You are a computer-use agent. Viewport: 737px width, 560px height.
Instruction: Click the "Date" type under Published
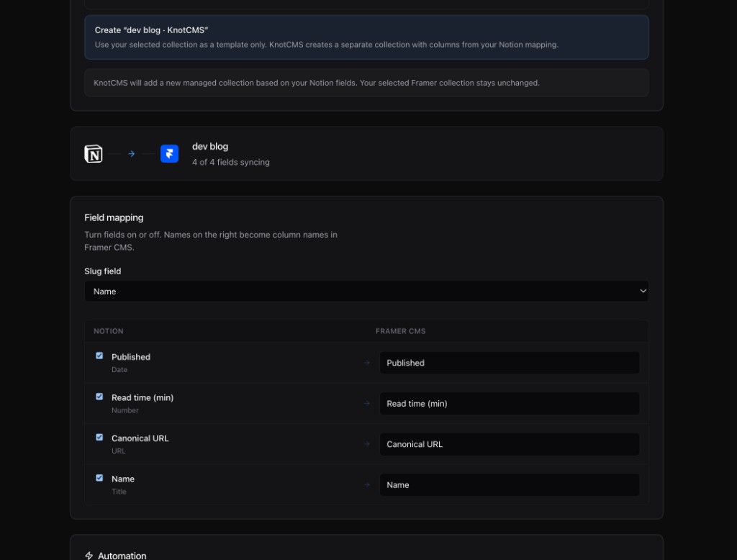pyautogui.click(x=119, y=369)
